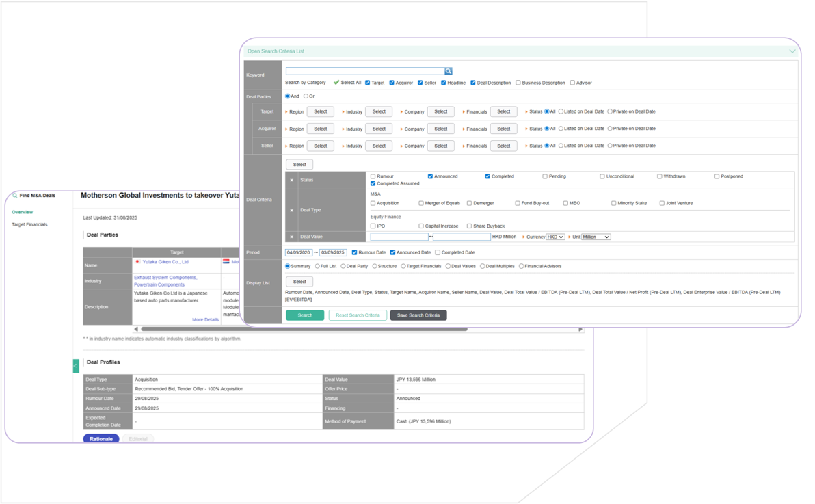The image size is (815, 504).
Task: Collapse the side panel with green arrow
Action: (76, 367)
